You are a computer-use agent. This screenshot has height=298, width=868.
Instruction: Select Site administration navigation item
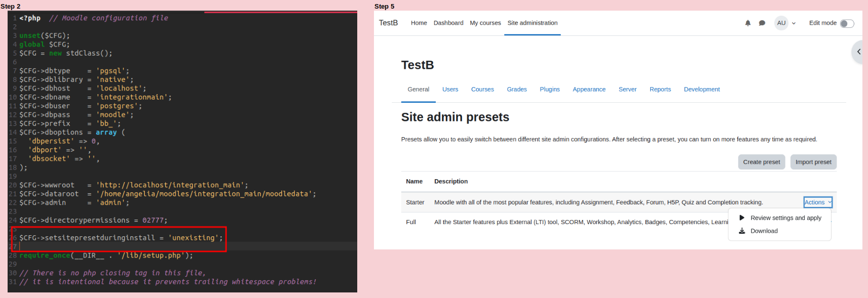point(533,23)
